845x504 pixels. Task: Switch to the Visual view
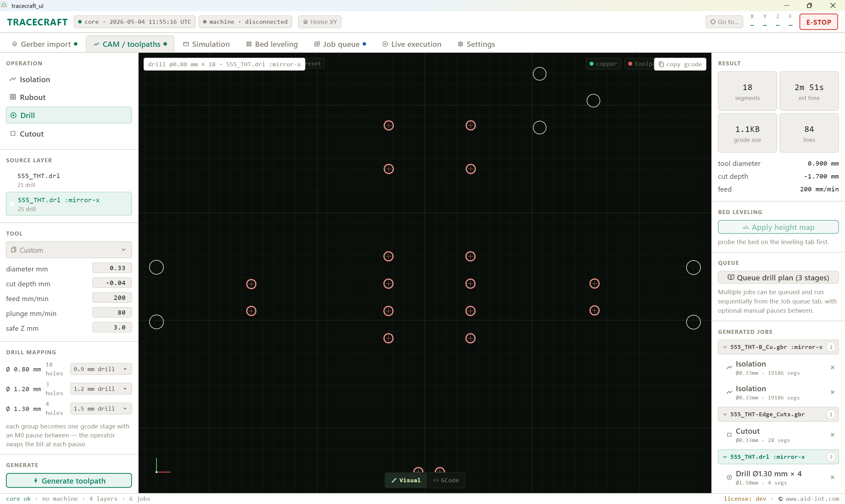[406, 480]
